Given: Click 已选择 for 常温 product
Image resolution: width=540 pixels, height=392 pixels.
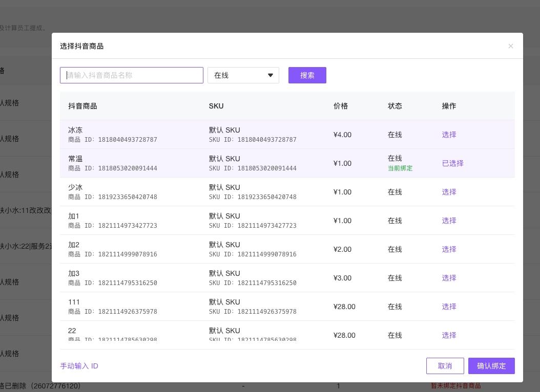Looking at the screenshot, I should pyautogui.click(x=452, y=163).
